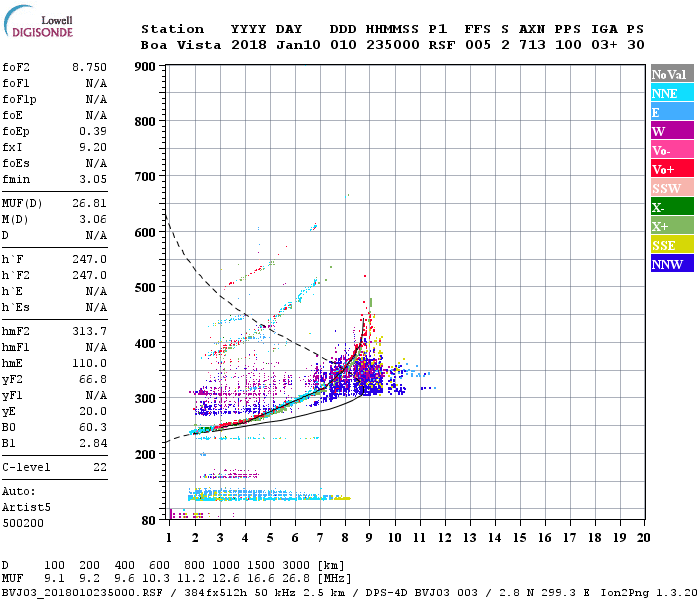Click the fmin value 3.05
Screen dimensions: 700x600
[x=93, y=179]
